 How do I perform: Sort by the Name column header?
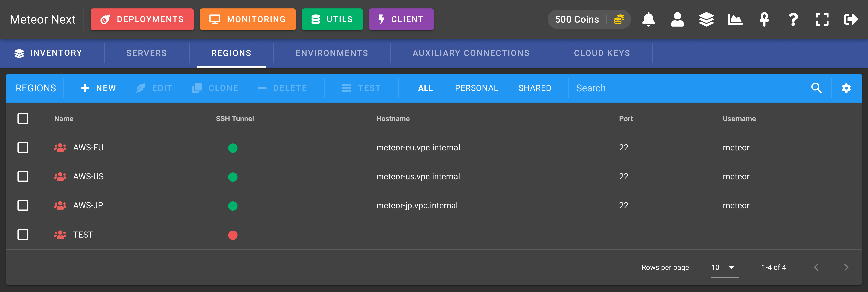64,119
